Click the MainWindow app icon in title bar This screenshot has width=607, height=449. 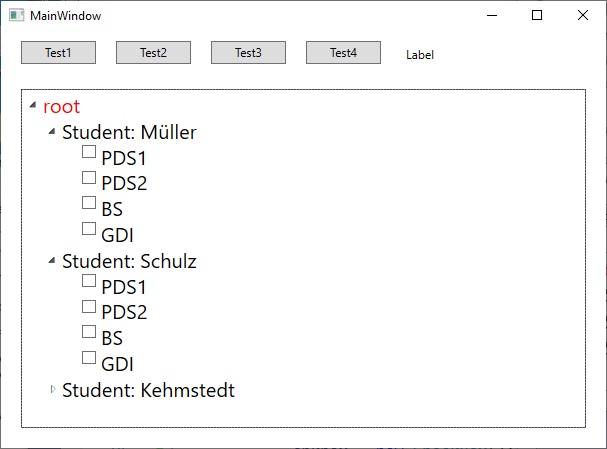tap(16, 16)
